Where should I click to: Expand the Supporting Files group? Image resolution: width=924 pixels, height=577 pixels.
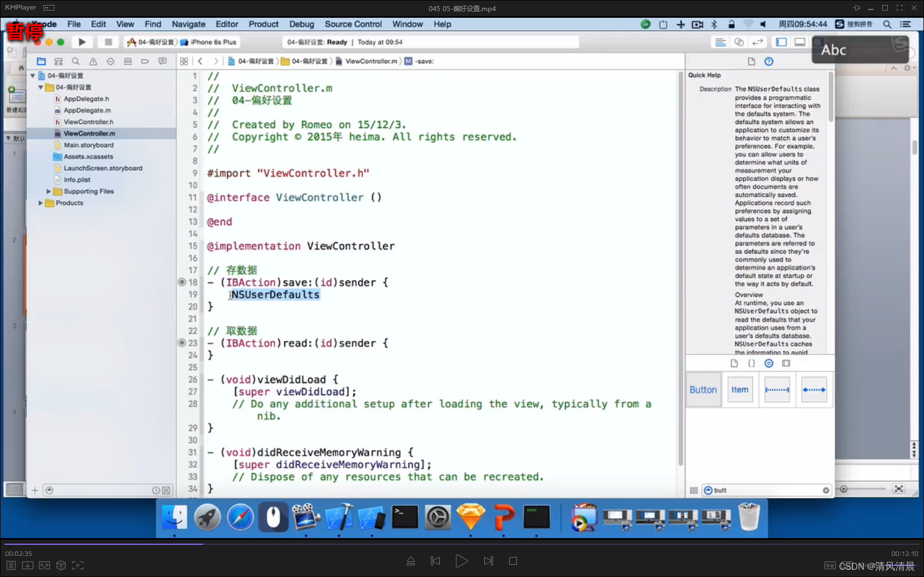pos(48,191)
